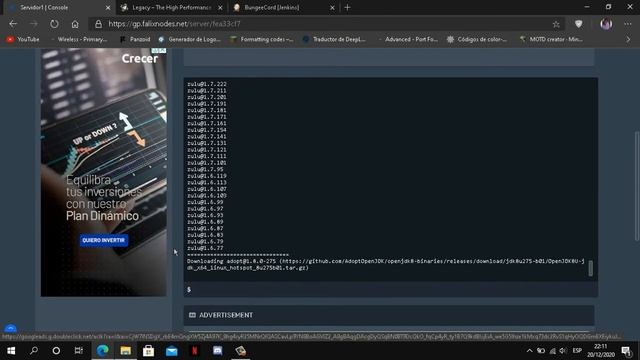Open Códigos de color bookmark

click(x=477, y=39)
